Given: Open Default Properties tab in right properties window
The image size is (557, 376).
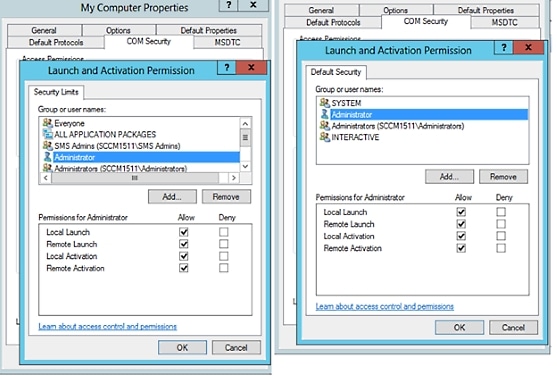Looking at the screenshot, I should tap(486, 10).
